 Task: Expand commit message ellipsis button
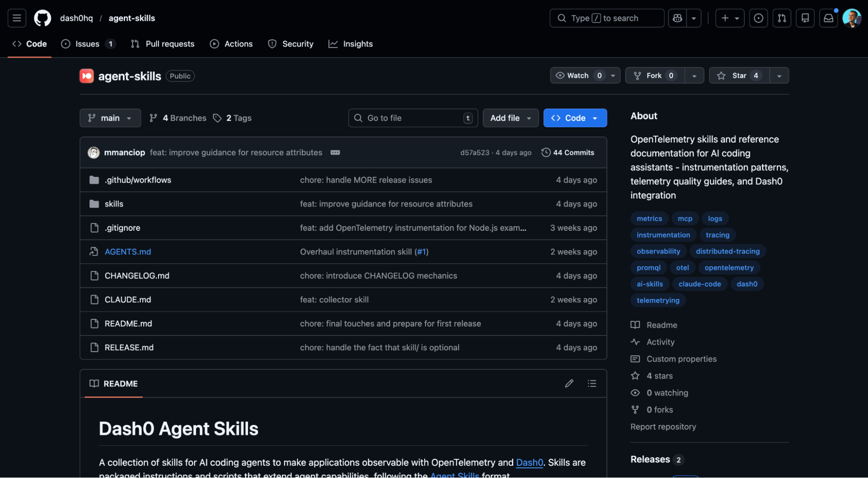coord(335,153)
